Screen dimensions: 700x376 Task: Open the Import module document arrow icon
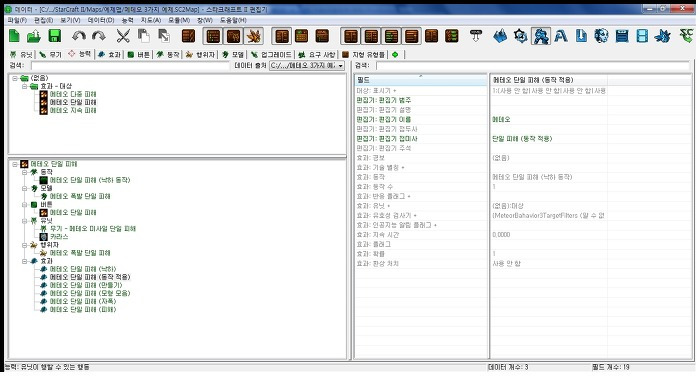tap(581, 36)
